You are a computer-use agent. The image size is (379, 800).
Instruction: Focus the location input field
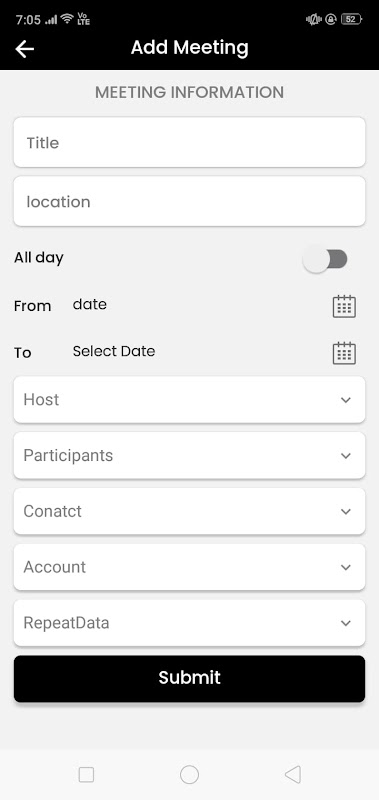189,201
